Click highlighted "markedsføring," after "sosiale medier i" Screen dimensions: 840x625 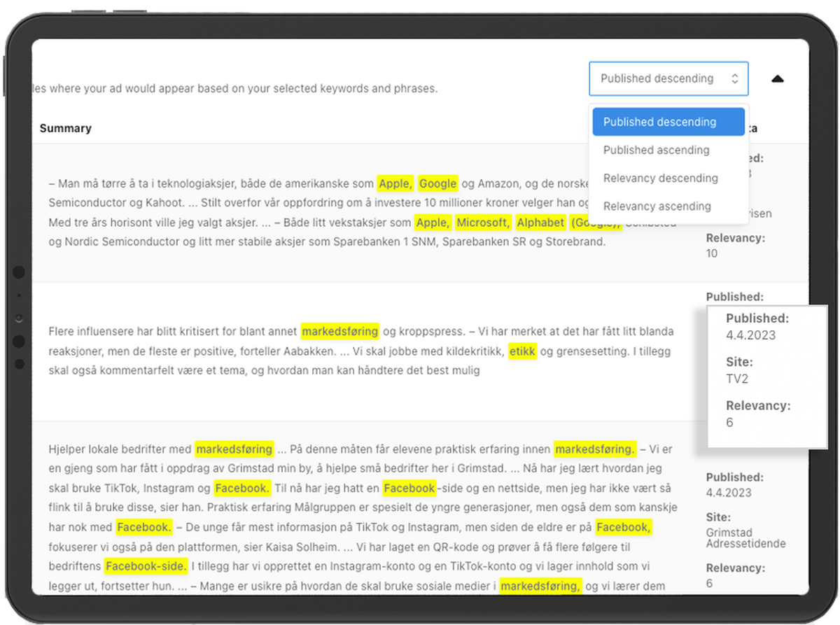(540, 585)
